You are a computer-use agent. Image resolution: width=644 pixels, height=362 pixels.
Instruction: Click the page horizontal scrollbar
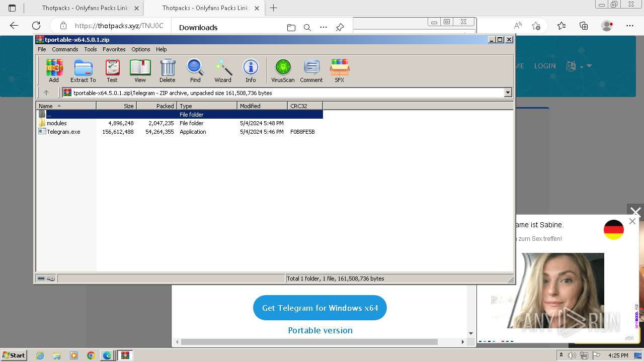coord(309,342)
